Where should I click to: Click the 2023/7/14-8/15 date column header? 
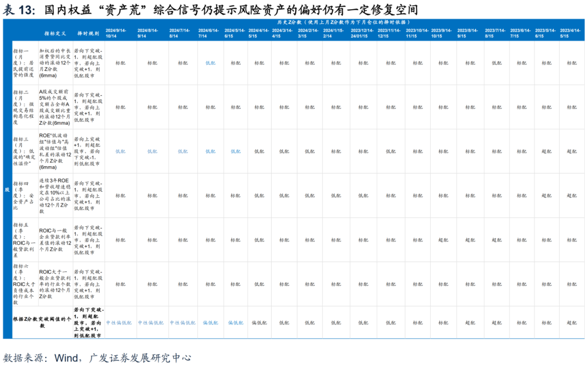coord(495,33)
